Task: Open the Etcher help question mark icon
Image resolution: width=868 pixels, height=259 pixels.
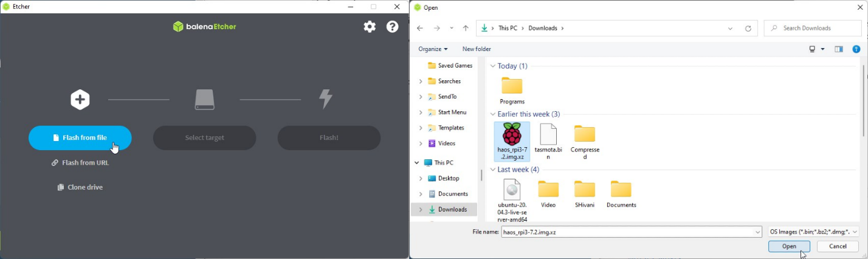Action: [x=393, y=27]
